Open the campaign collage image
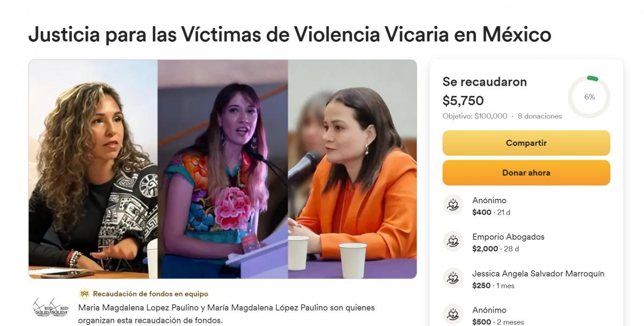The height and width of the screenshot is (326, 644). pos(223,169)
